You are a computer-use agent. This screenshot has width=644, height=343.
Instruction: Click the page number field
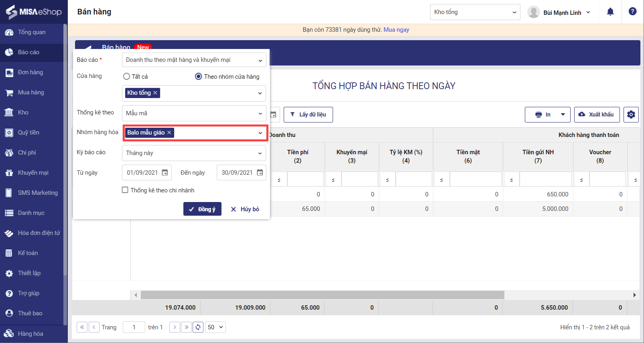point(134,327)
